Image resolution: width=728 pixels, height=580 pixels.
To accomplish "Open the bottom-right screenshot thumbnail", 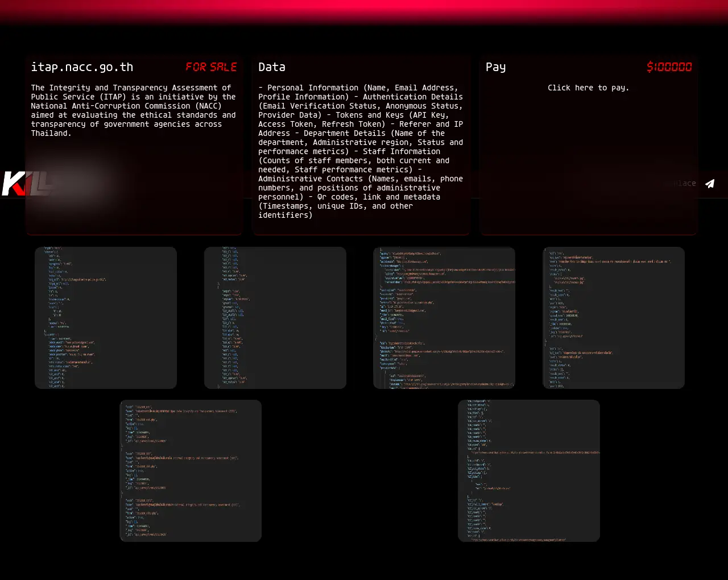I will [x=529, y=471].
